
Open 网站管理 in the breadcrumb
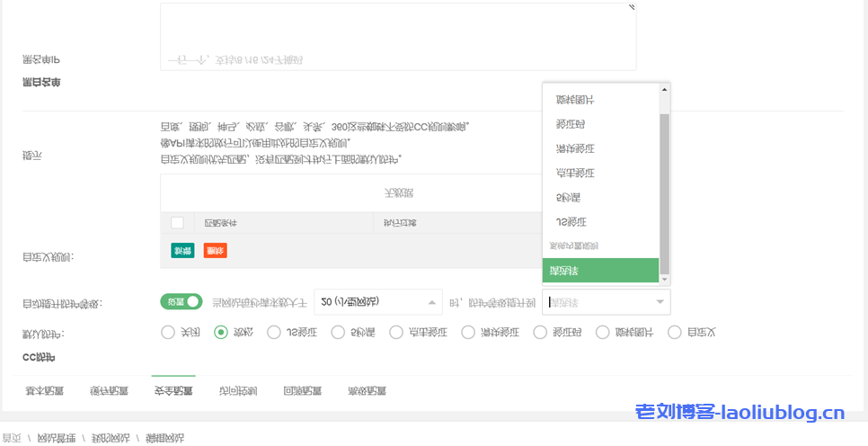point(56,438)
